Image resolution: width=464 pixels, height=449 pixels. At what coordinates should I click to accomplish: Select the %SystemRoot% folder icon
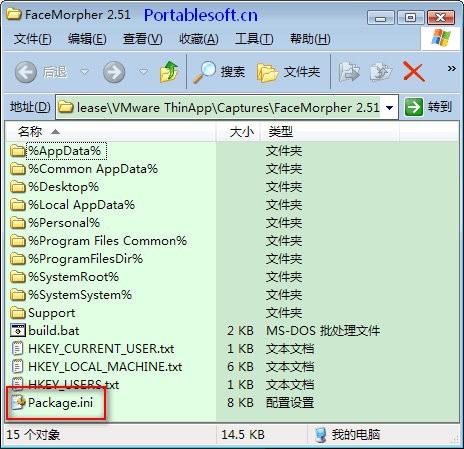[x=18, y=277]
